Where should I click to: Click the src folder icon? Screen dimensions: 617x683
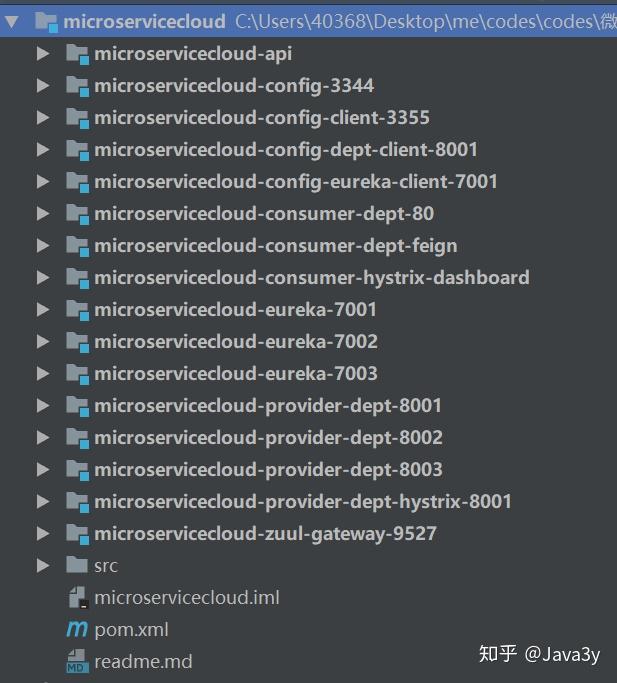point(77,565)
